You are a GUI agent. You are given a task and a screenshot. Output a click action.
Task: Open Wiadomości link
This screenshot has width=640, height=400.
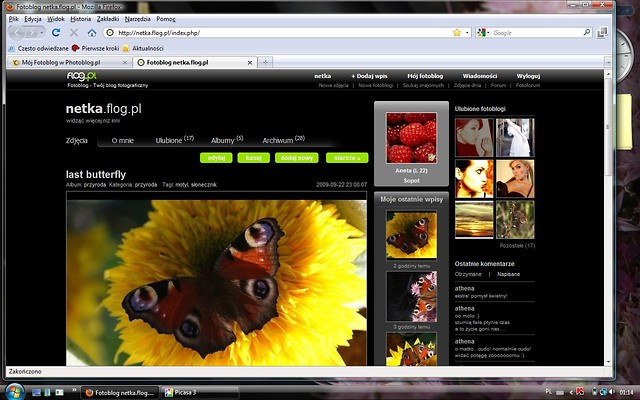pos(480,76)
